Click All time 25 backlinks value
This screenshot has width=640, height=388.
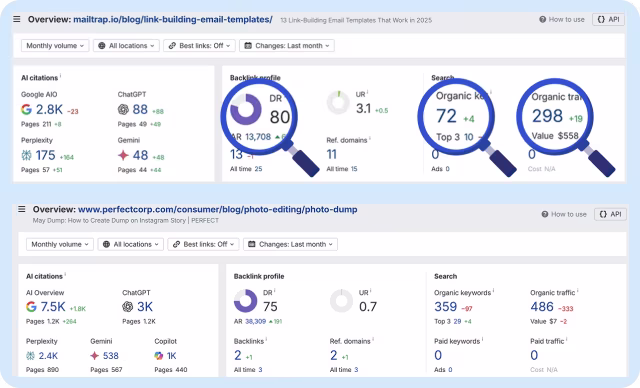tap(258, 169)
